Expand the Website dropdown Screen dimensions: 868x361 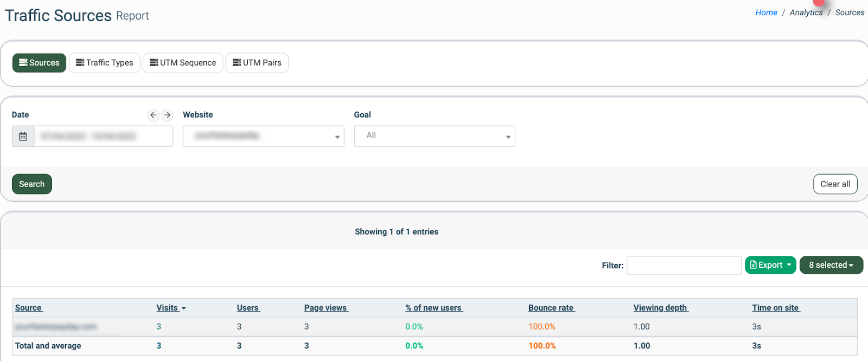coord(263,136)
